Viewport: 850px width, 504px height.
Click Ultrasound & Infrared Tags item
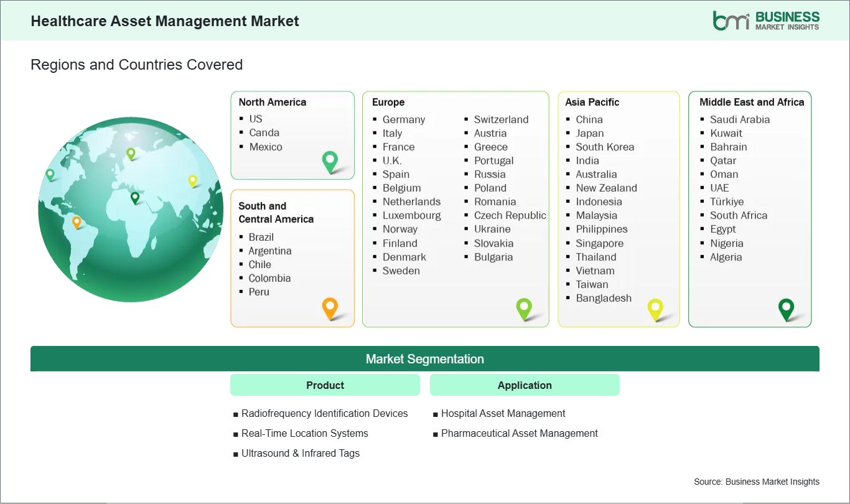coord(301,453)
